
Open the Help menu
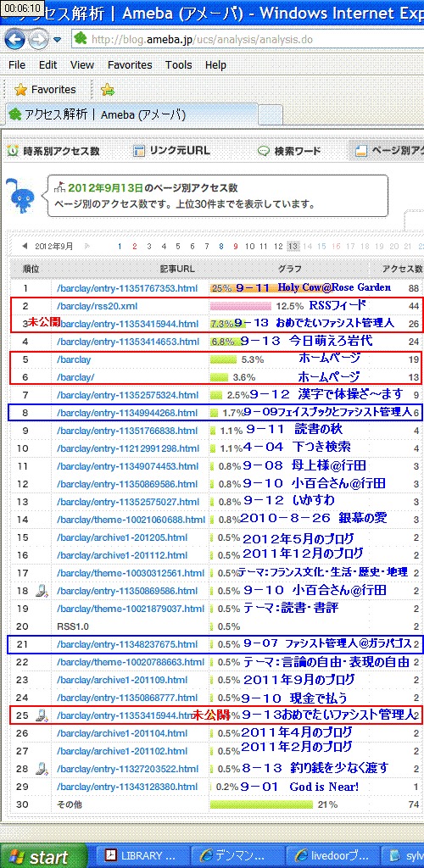[x=216, y=64]
